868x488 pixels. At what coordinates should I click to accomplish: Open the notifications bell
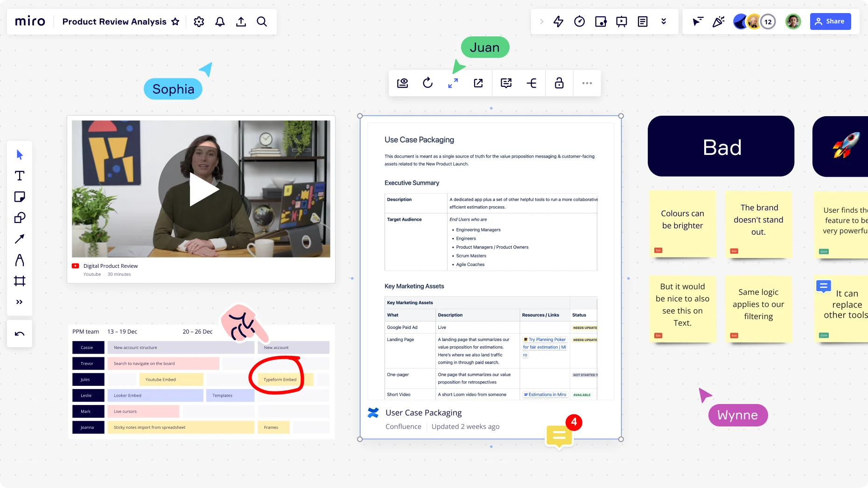220,21
